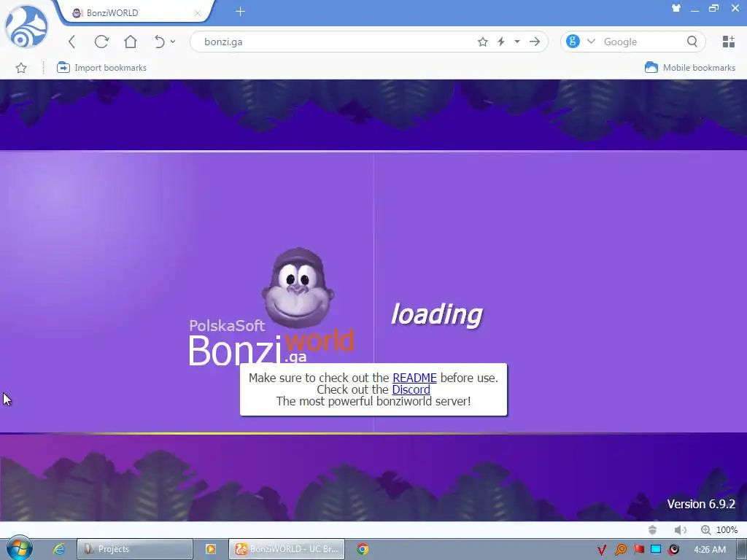Screen dimensions: 747x560
Task: Click the loading text
Action: pos(437,314)
